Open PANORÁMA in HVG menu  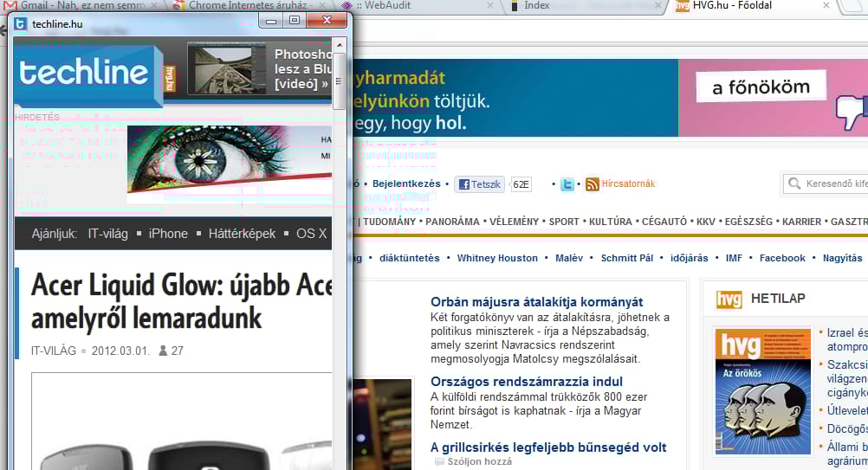click(x=452, y=222)
